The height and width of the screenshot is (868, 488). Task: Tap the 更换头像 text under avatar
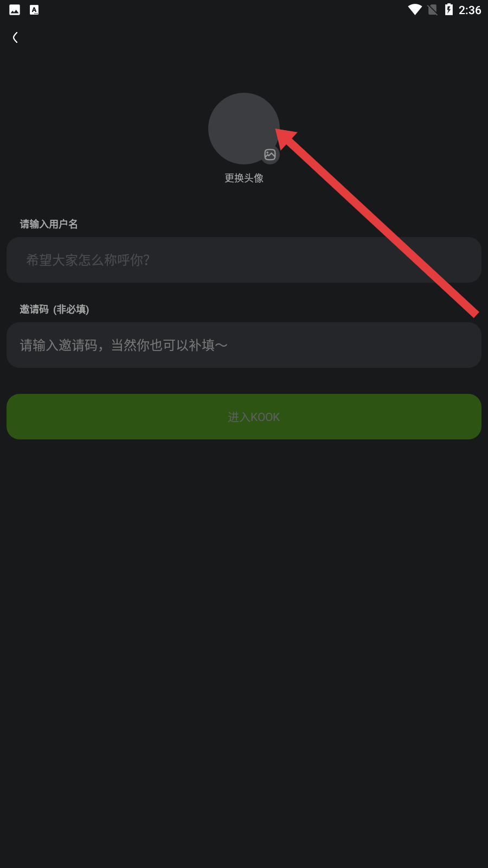(x=244, y=178)
